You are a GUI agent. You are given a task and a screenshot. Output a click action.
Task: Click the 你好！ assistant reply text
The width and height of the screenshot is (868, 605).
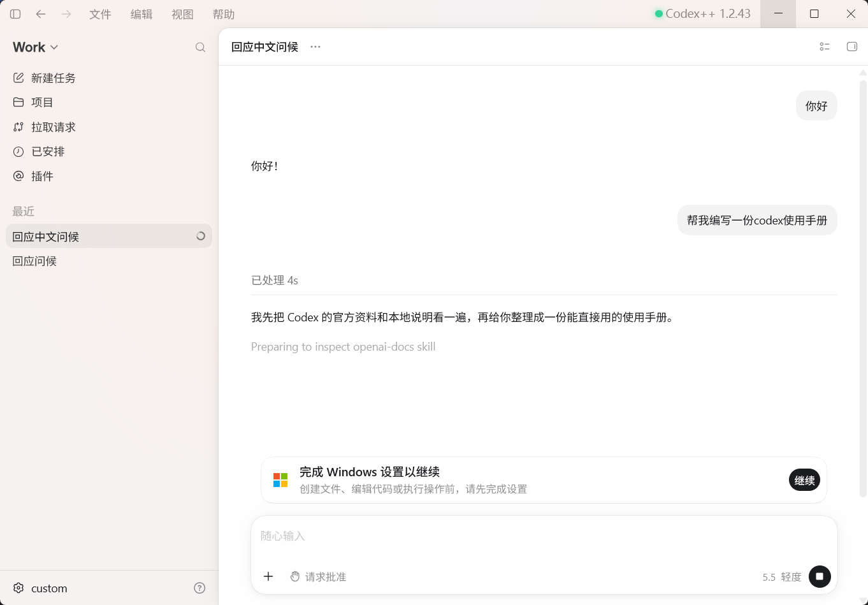(x=264, y=166)
